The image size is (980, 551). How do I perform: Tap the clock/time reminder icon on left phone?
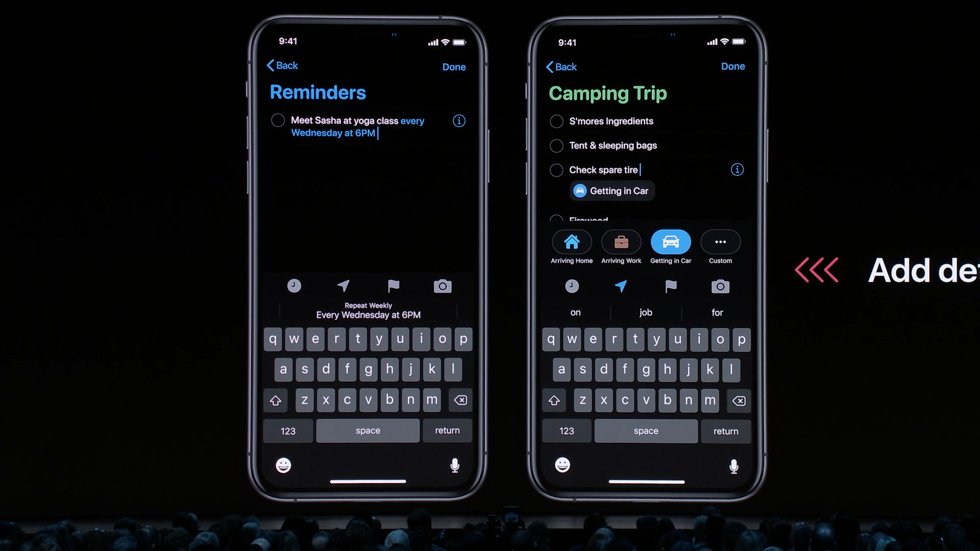pyautogui.click(x=293, y=286)
